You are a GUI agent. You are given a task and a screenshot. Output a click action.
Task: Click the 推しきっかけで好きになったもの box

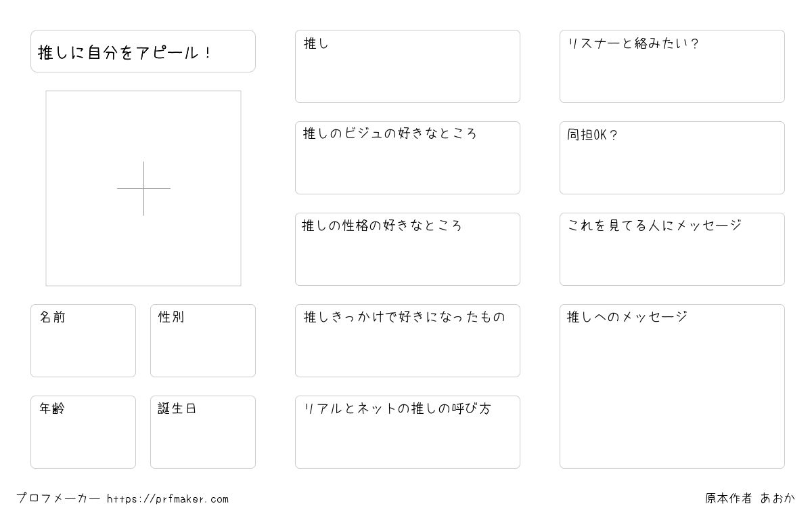407,341
